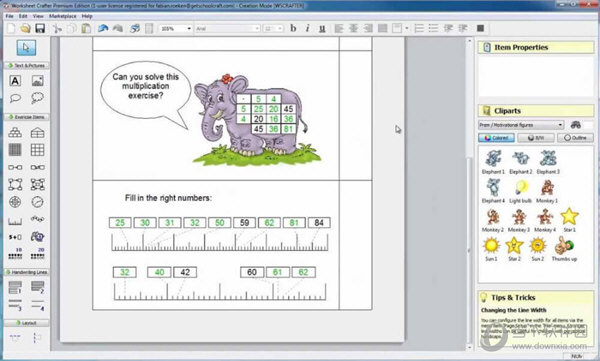
Task: Choose handwriting lines style 3
Action: [x=15, y=305]
